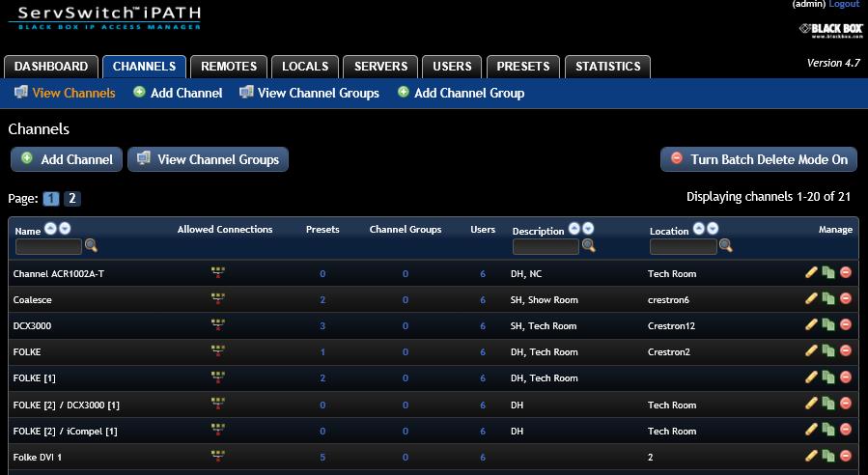Focus the Location filter input field
The height and width of the screenshot is (475, 868).
(684, 246)
